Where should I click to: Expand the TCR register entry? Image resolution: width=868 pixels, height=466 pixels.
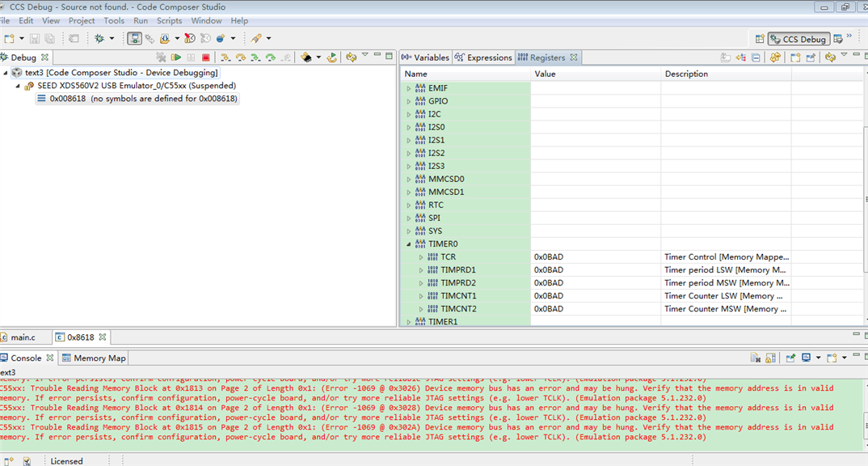[x=421, y=256]
